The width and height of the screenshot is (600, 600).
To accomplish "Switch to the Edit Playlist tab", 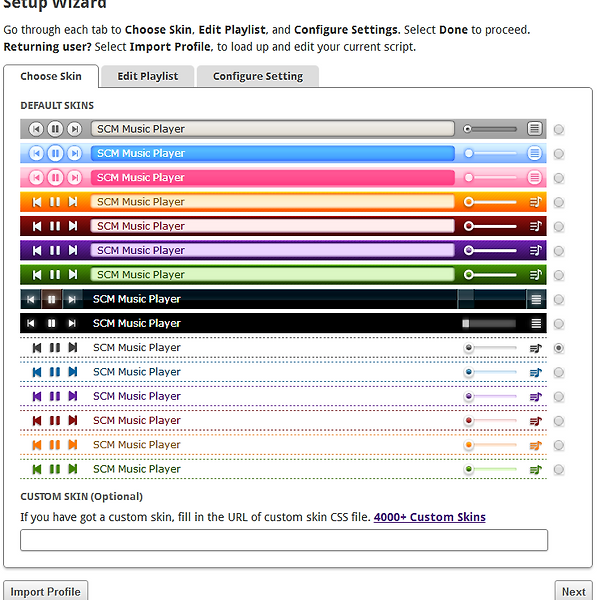I will point(147,76).
